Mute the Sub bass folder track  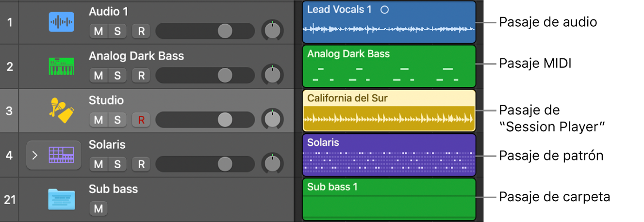point(99,209)
